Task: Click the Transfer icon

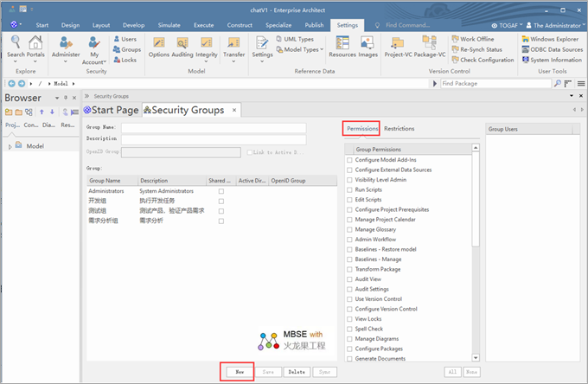Action: point(233,42)
